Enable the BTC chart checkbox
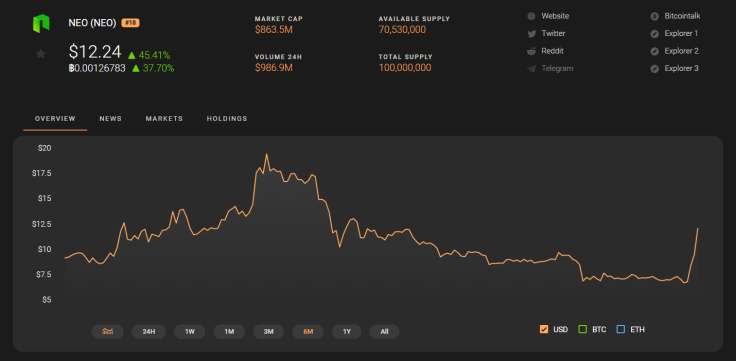This screenshot has height=361, width=736. coord(583,330)
